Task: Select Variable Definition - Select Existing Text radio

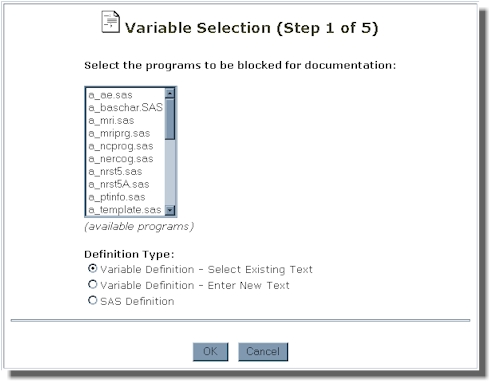Action: click(92, 269)
